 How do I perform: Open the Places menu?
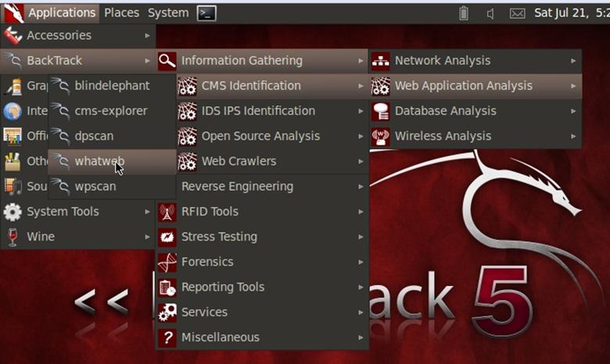(x=121, y=12)
